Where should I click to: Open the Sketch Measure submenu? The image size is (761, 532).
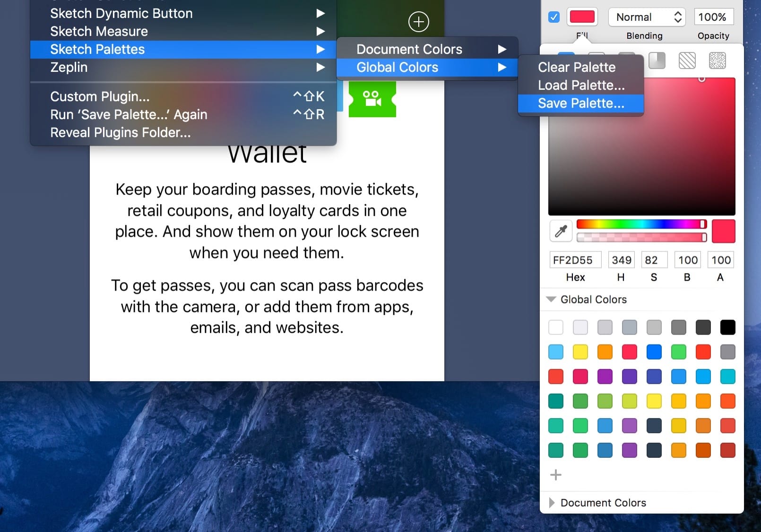coord(183,31)
